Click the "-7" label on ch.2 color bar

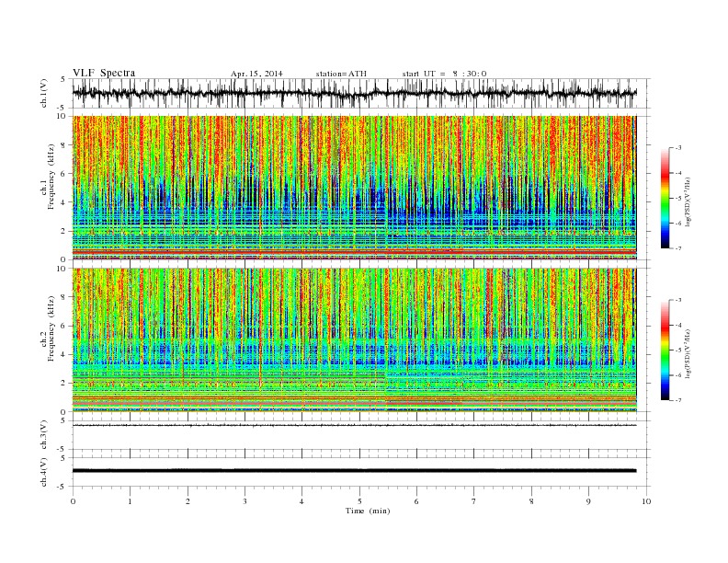tap(678, 400)
